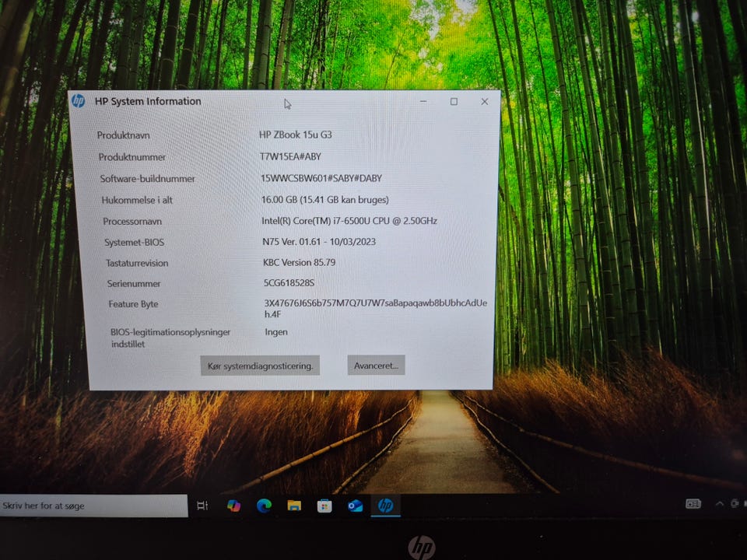Image resolution: width=747 pixels, height=560 pixels.
Task: Open Microsoft Store from the taskbar
Action: [324, 506]
